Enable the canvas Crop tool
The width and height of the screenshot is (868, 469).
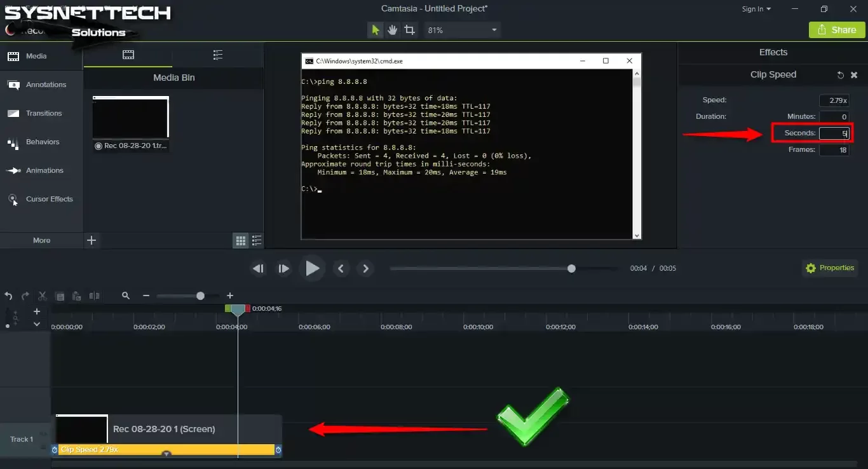pos(410,30)
